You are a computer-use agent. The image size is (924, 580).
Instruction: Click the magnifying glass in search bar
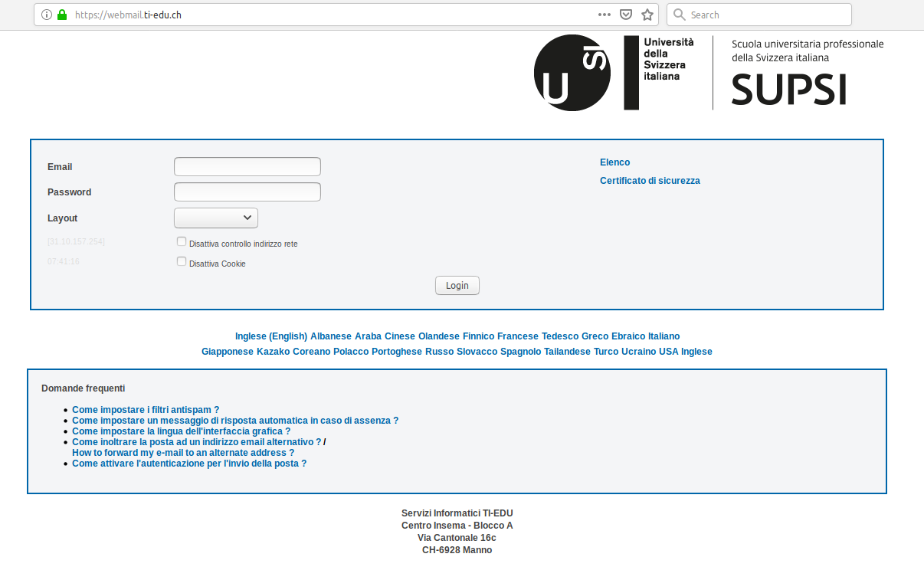679,14
